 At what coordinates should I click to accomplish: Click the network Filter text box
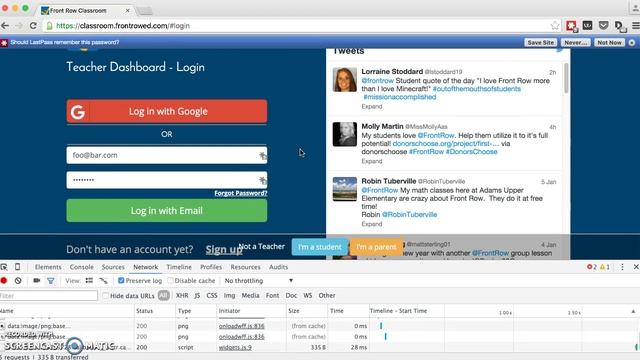(49, 296)
